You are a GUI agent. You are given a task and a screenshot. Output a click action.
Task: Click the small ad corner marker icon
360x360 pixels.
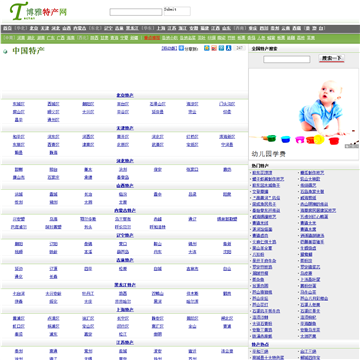pos(352,146)
